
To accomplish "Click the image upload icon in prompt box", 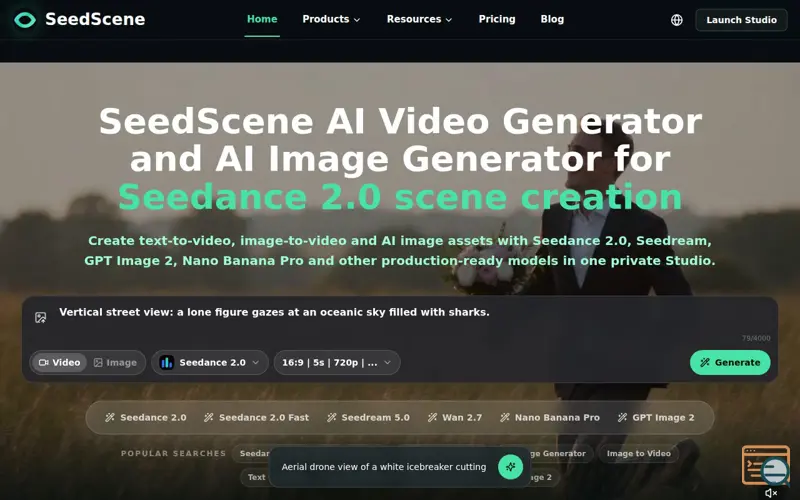I will pos(41,317).
